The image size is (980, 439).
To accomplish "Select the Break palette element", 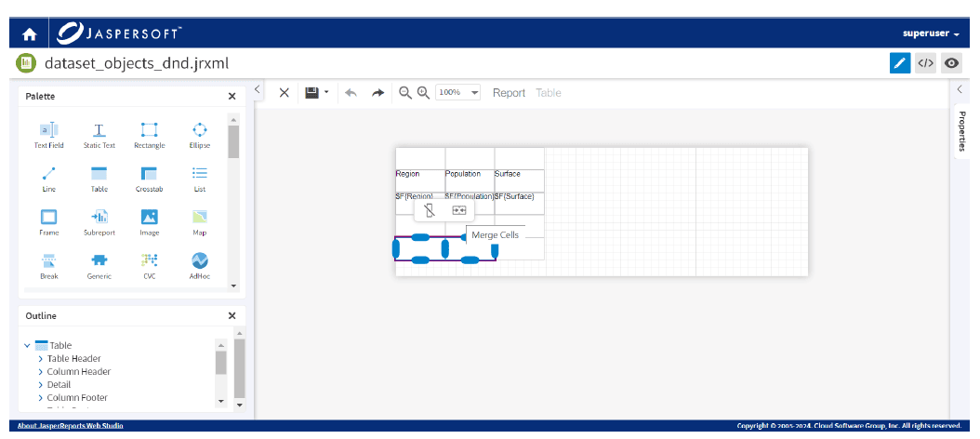I will (x=48, y=266).
